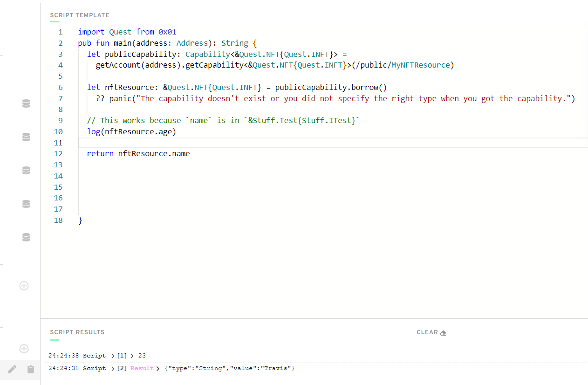Click line number 15 in gutter
This screenshot has width=588, height=385.
(58, 187)
